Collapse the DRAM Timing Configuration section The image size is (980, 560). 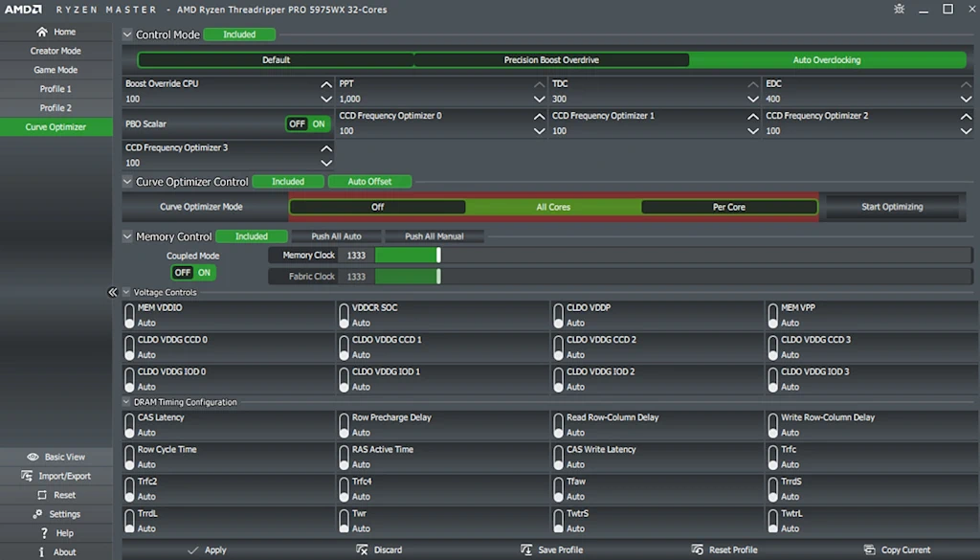(x=126, y=402)
